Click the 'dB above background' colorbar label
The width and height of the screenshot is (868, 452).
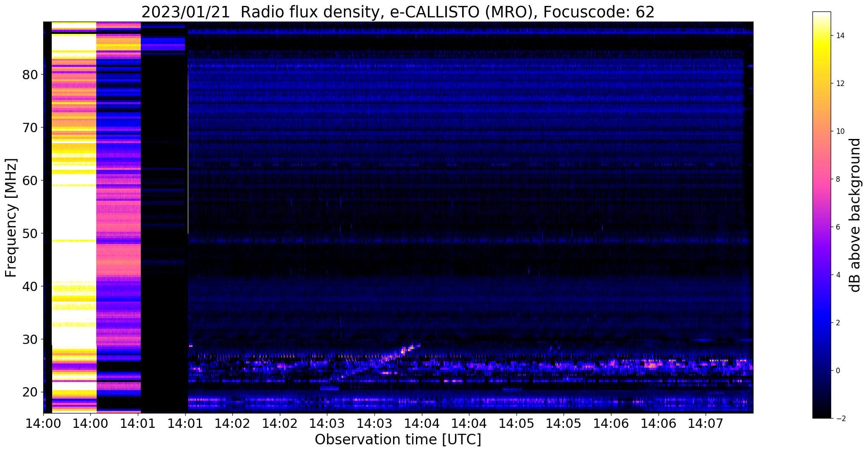coord(855,215)
